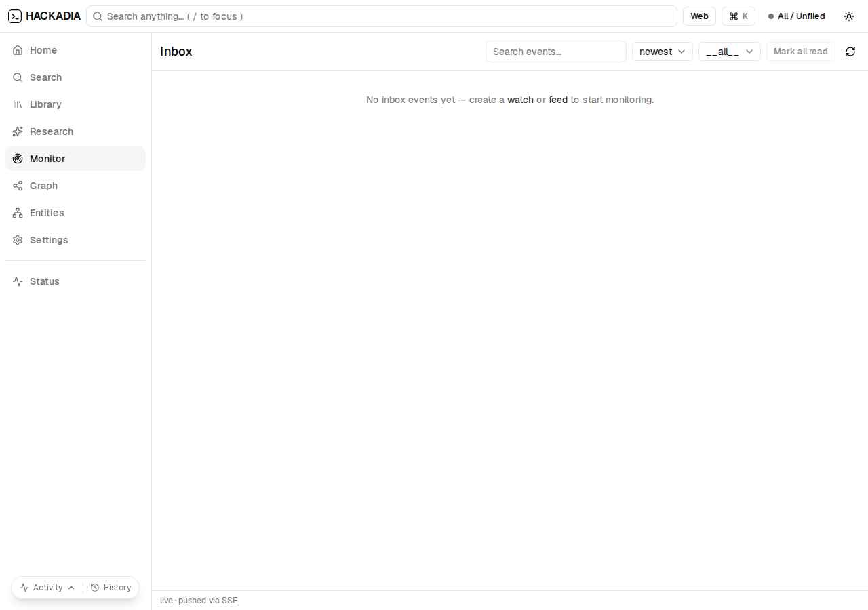Screen dimensions: 868x610
Task: Click the Home house icon in sidebar
Action: coord(18,50)
